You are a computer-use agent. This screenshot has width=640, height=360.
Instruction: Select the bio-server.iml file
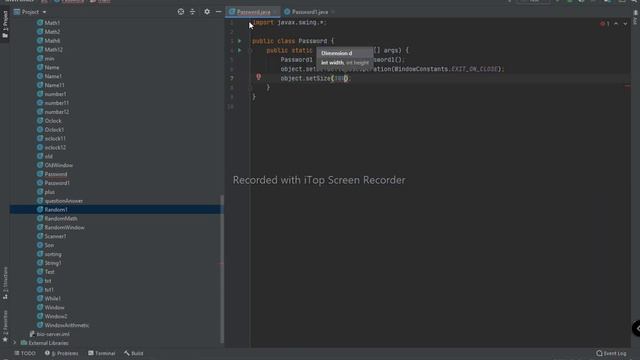click(x=50, y=334)
